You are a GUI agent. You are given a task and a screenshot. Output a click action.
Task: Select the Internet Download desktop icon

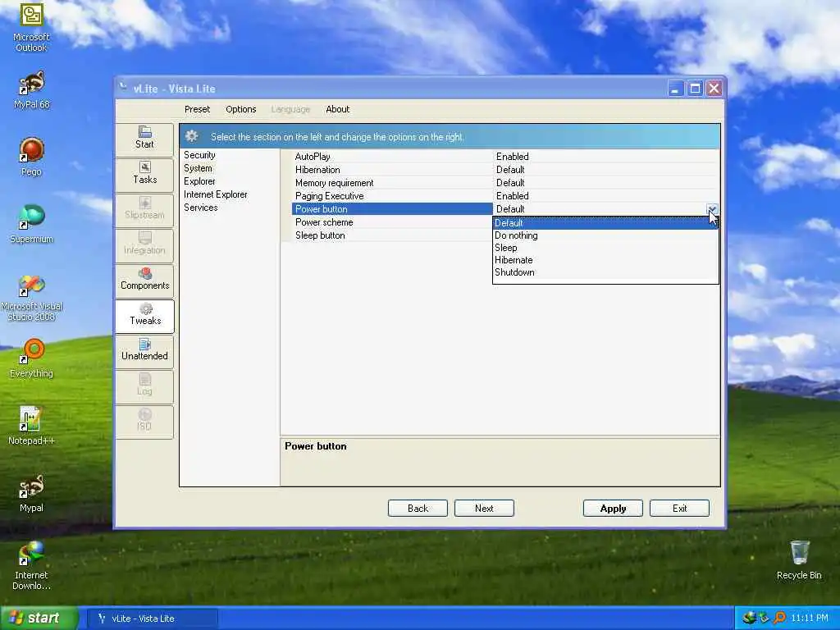pos(31,566)
